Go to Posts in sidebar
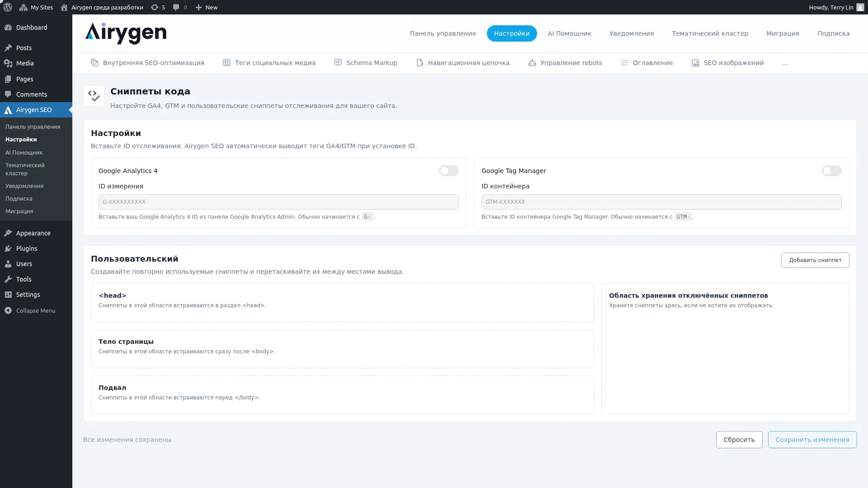 (x=36, y=48)
